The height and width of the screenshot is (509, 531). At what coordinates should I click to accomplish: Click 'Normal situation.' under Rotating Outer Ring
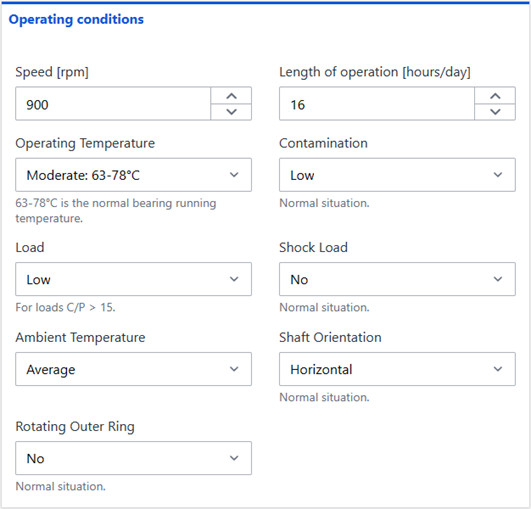(x=61, y=486)
